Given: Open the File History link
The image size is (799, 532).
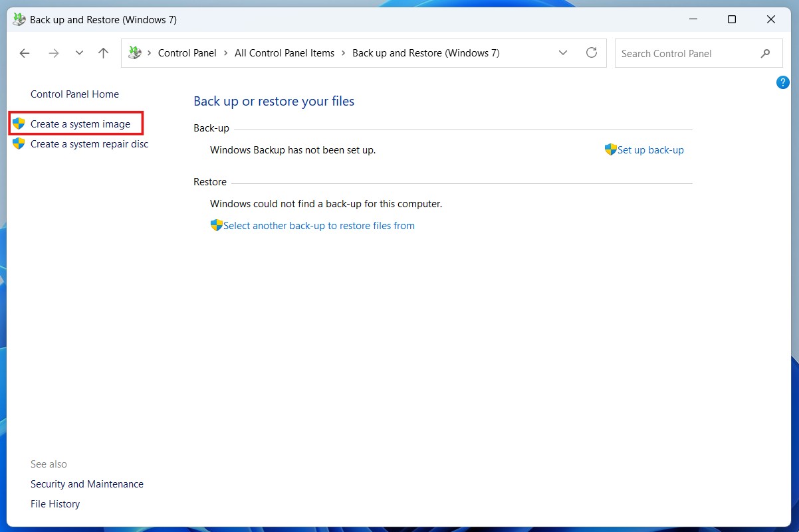Looking at the screenshot, I should tap(55, 504).
